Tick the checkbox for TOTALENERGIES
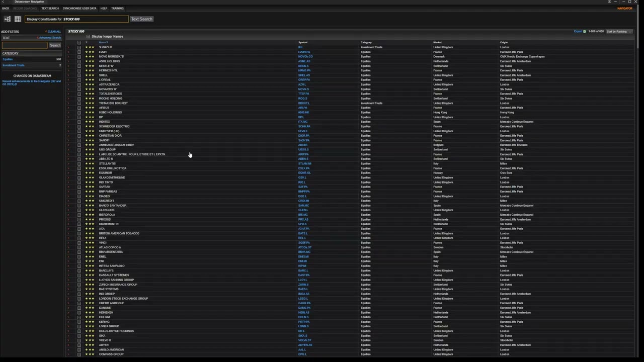 point(79,94)
